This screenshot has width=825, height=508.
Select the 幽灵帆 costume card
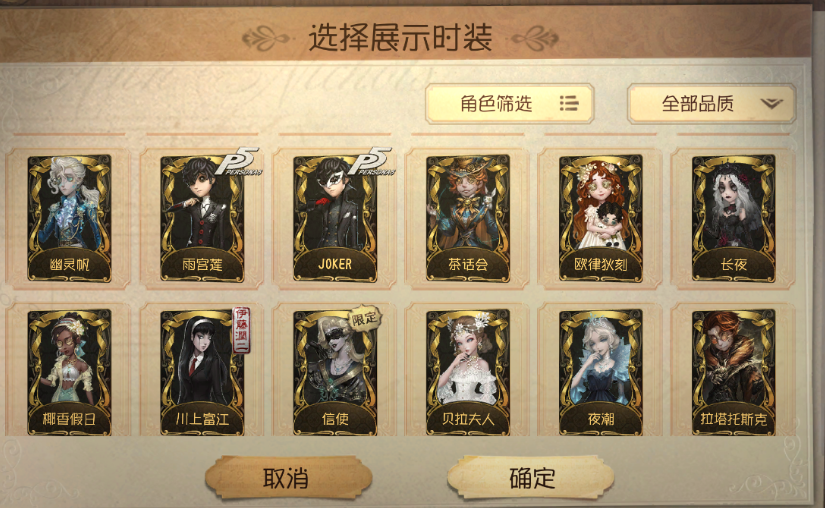tap(69, 218)
